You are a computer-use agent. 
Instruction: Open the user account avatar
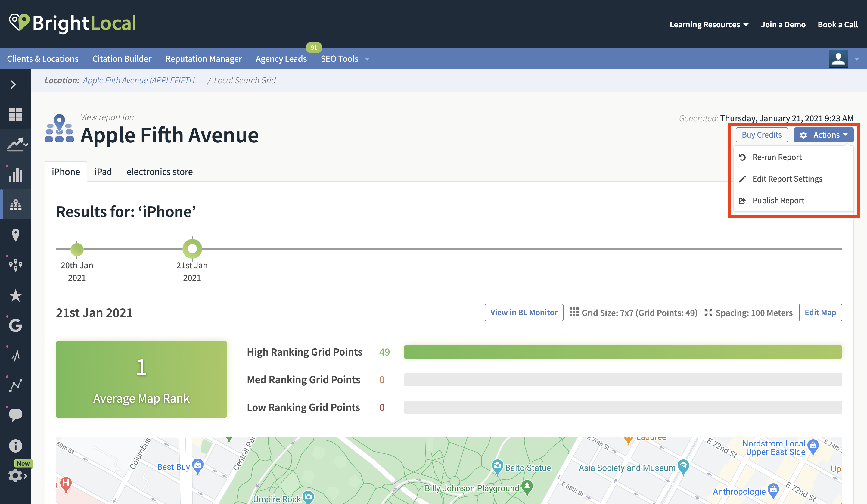tap(838, 59)
